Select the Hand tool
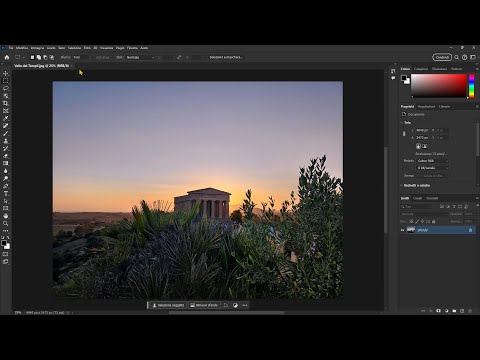Image resolution: width=480 pixels, height=360 pixels. [x=6, y=216]
